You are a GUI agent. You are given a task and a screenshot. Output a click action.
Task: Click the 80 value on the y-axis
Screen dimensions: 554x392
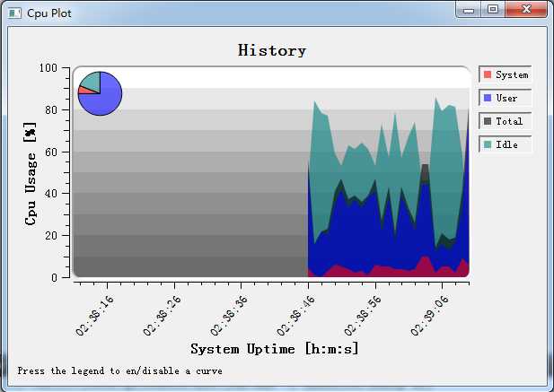[x=51, y=109]
